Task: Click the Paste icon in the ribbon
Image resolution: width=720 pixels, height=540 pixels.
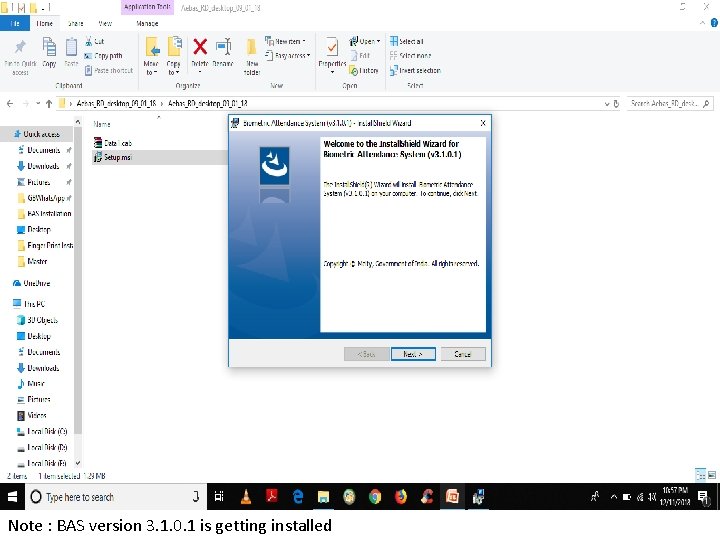Action: [71, 47]
